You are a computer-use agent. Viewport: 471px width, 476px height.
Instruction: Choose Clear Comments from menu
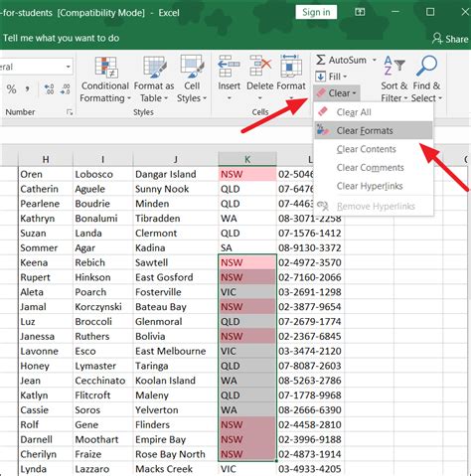pyautogui.click(x=374, y=168)
